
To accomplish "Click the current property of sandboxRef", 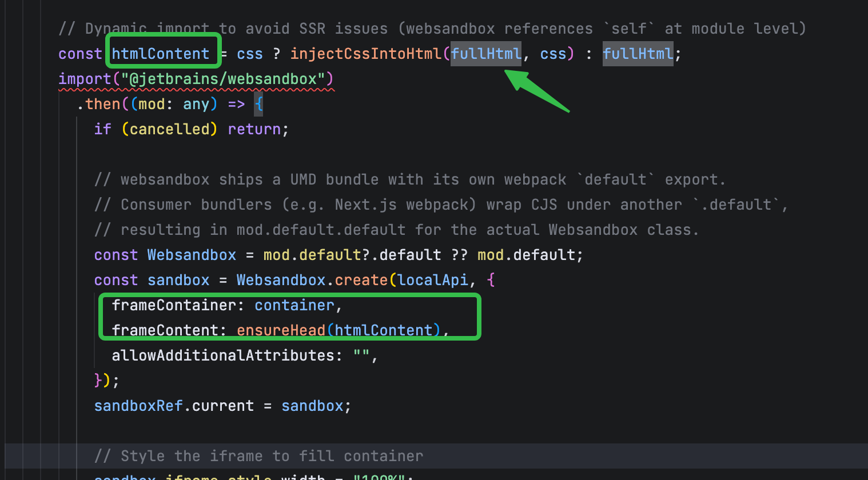I will coord(223,406).
